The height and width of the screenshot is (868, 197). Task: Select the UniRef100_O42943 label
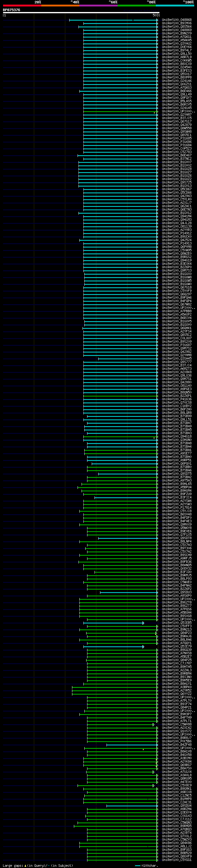pyautogui.click(x=176, y=196)
